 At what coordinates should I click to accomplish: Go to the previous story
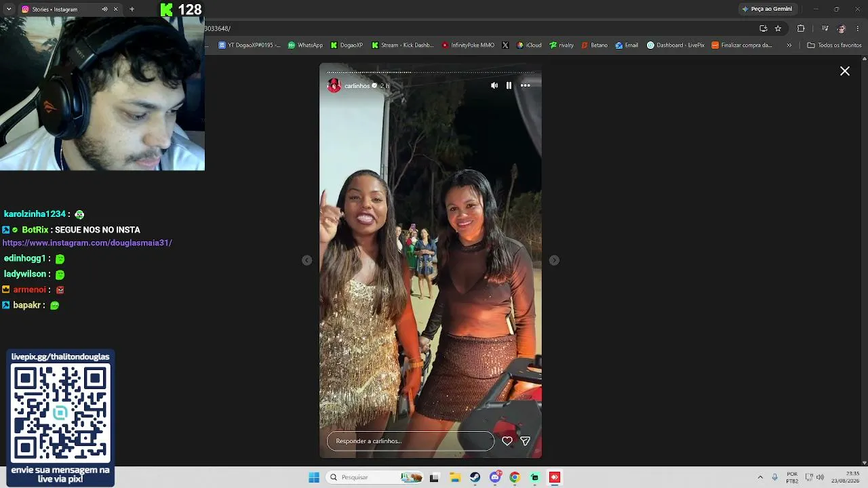pos(307,260)
